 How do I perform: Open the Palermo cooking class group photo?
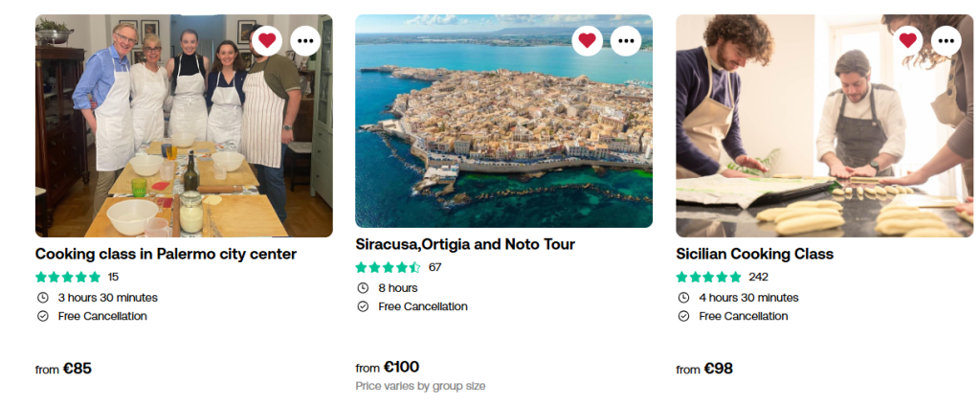(172, 134)
